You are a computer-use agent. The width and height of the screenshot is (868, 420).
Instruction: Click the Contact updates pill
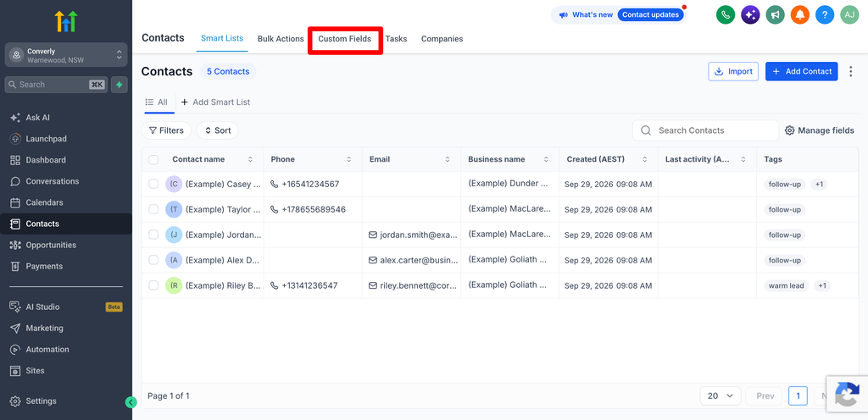pos(650,15)
